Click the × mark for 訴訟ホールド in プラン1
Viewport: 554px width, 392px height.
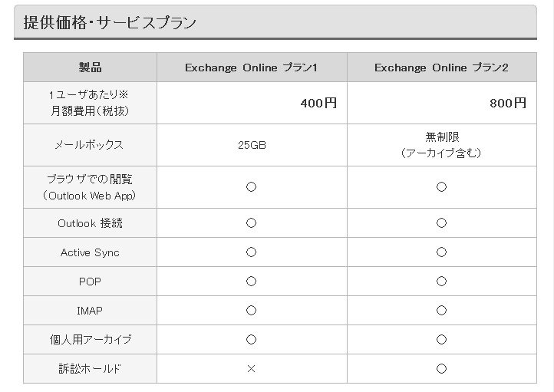[x=251, y=369]
